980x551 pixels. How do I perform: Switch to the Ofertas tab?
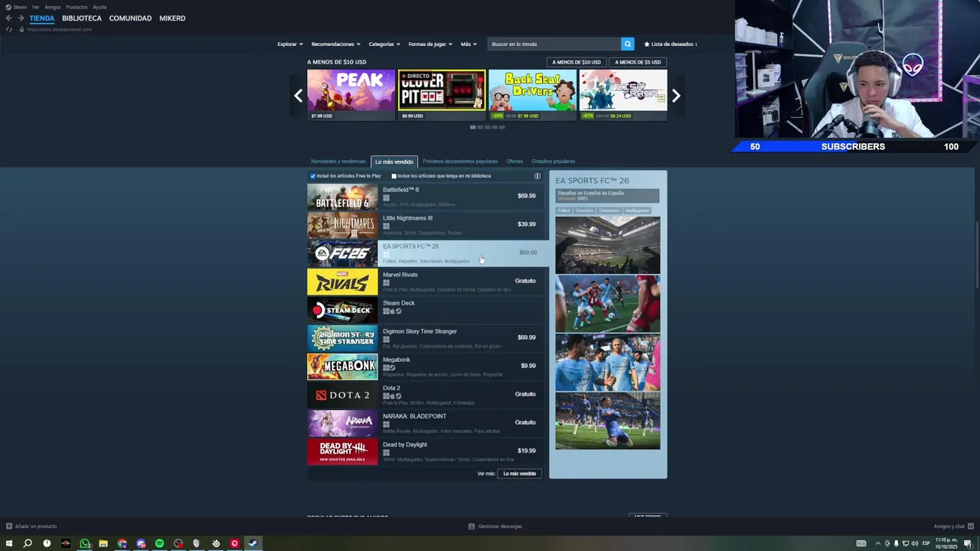514,161
